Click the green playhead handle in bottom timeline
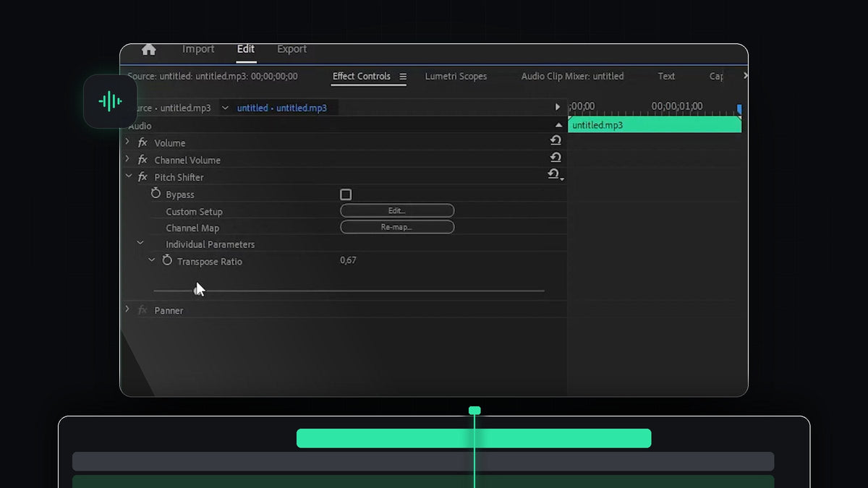This screenshot has height=488, width=868. (x=475, y=411)
